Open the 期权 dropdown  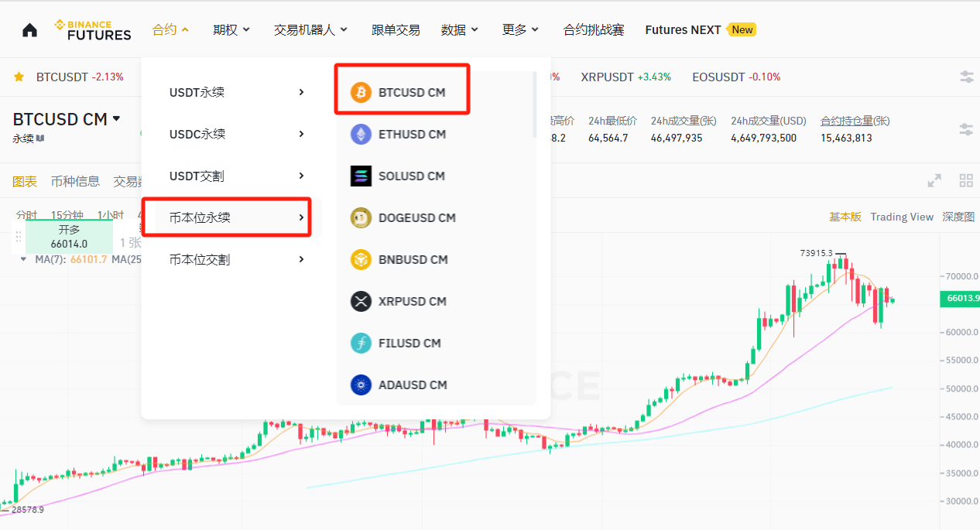pyautogui.click(x=231, y=29)
